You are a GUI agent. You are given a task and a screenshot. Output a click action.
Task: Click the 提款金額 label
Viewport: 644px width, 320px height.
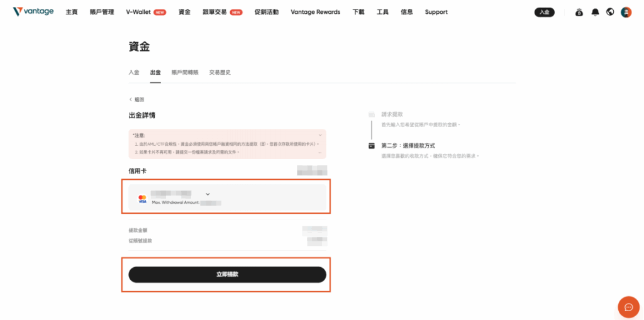pyautogui.click(x=138, y=230)
